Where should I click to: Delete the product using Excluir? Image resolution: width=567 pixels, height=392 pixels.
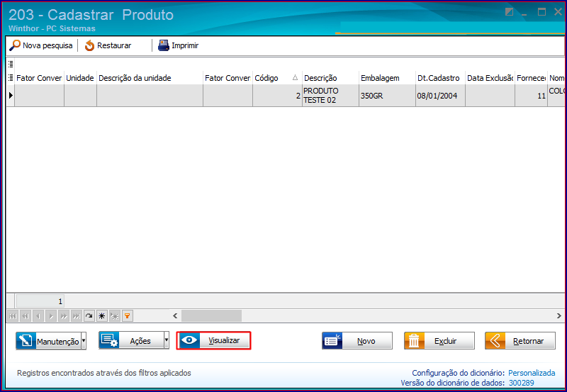(x=439, y=341)
